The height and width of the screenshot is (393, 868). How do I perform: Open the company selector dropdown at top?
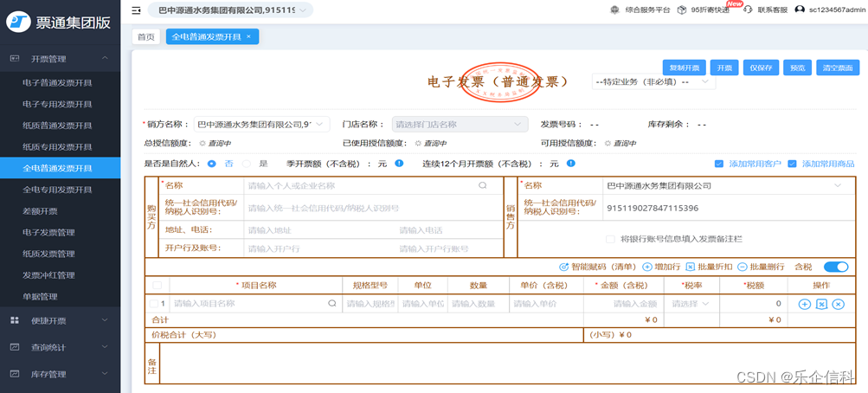[x=230, y=10]
